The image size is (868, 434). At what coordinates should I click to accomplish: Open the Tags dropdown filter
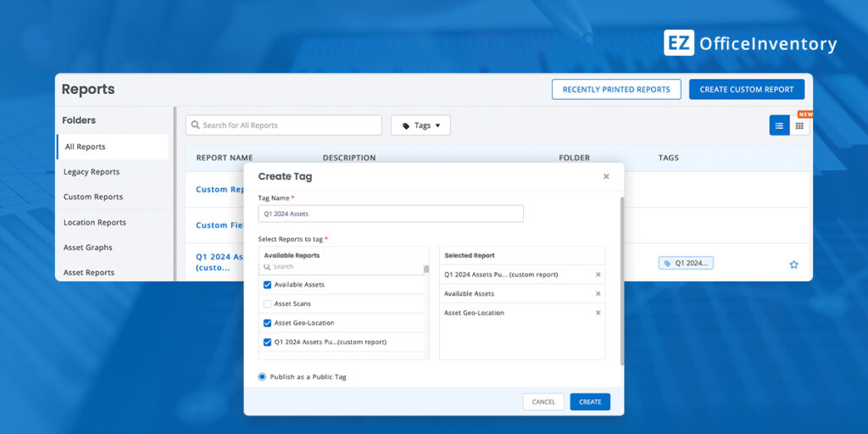pyautogui.click(x=420, y=125)
